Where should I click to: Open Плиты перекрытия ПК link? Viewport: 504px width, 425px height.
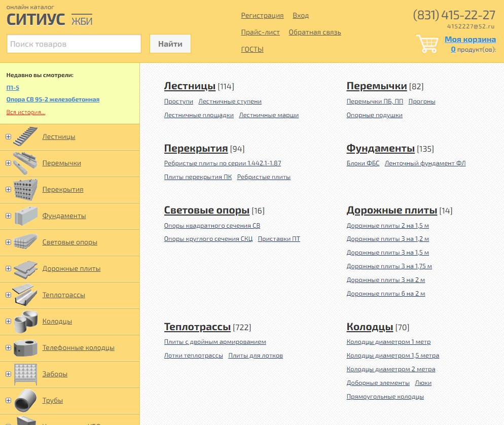[198, 177]
